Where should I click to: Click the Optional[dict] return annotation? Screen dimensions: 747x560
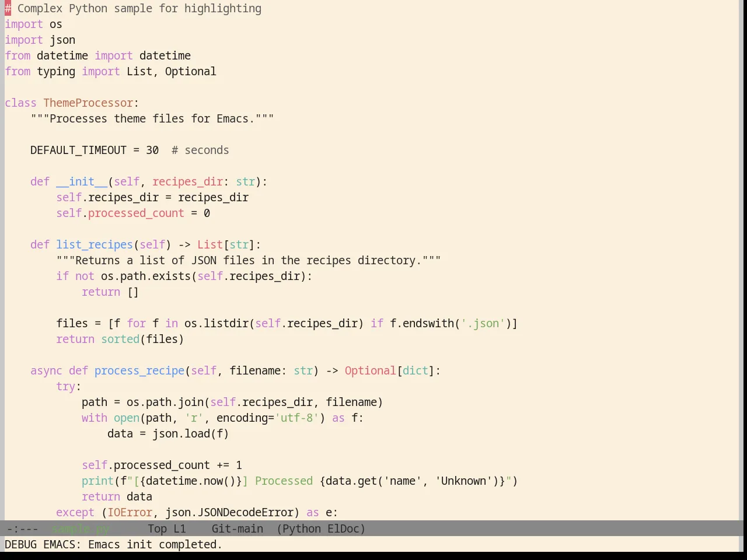(390, 371)
